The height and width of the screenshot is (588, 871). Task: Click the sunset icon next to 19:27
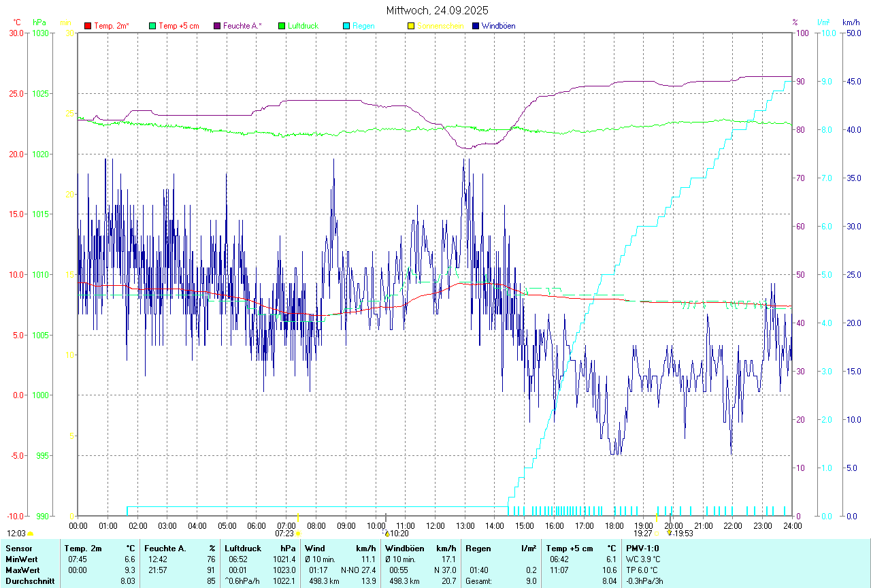point(656,534)
